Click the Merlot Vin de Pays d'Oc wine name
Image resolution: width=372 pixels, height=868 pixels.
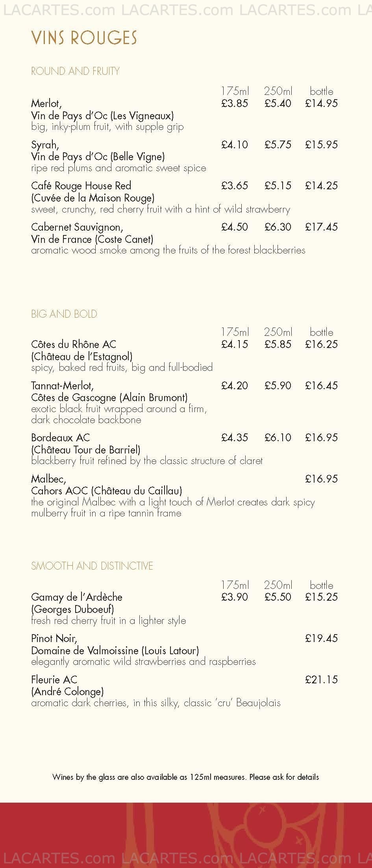pyautogui.click(x=102, y=109)
